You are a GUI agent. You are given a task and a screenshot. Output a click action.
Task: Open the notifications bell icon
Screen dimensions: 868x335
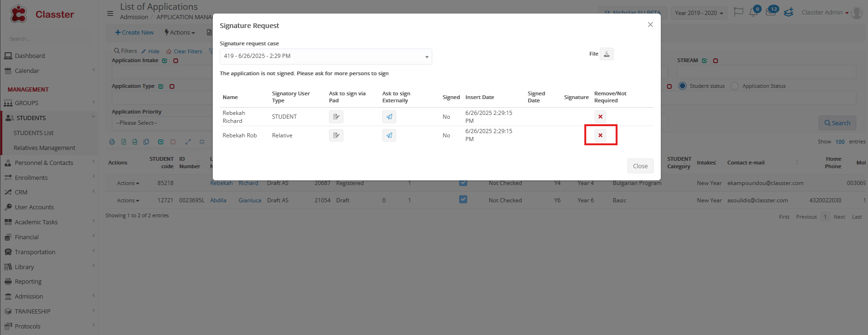tap(753, 13)
